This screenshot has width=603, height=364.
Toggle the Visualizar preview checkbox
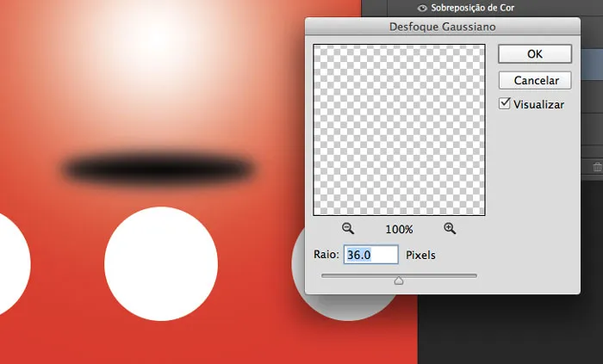[504, 103]
